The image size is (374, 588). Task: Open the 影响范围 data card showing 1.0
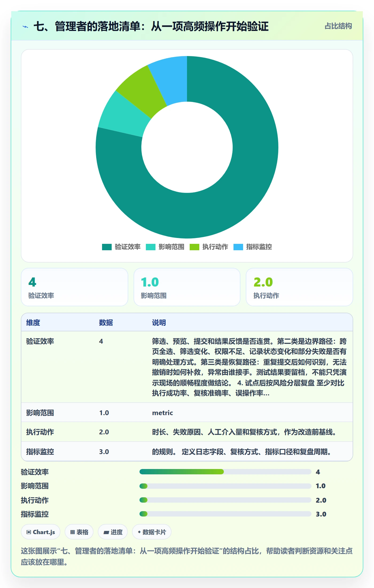point(187,287)
